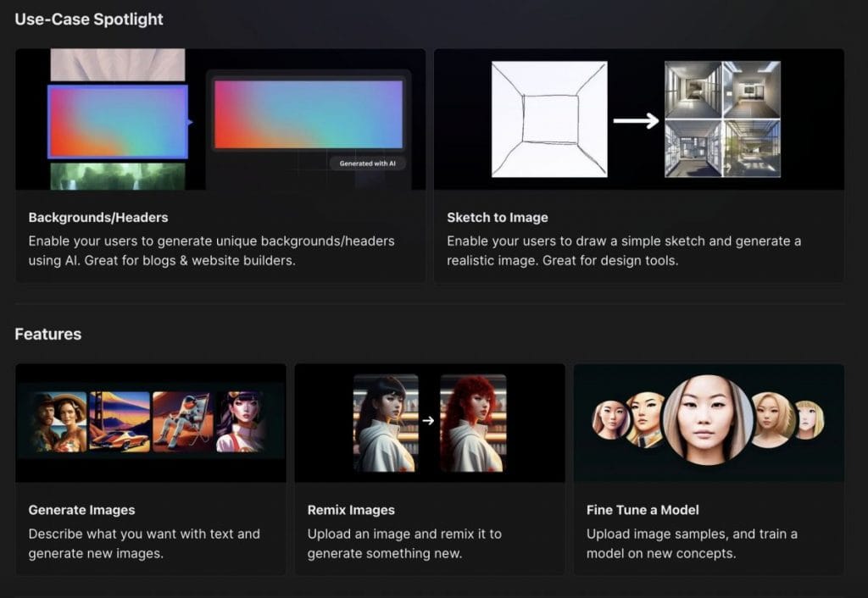Click the astronaut in lounge chair thumbnail

click(x=183, y=422)
